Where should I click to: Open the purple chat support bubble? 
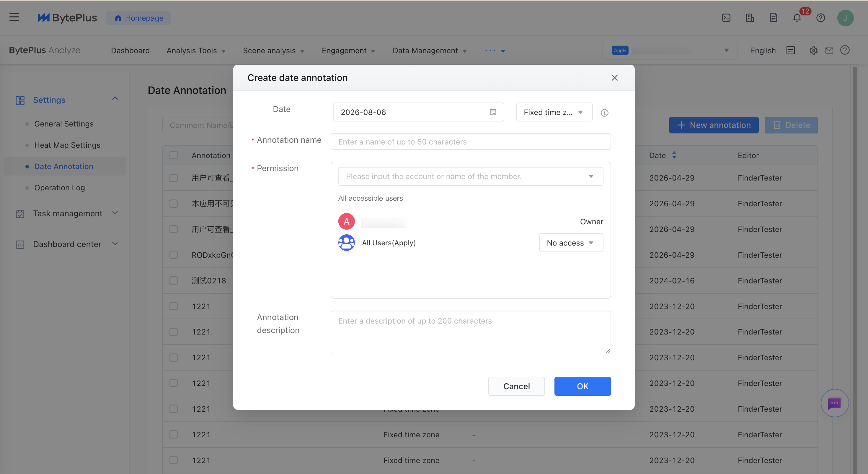tap(834, 403)
